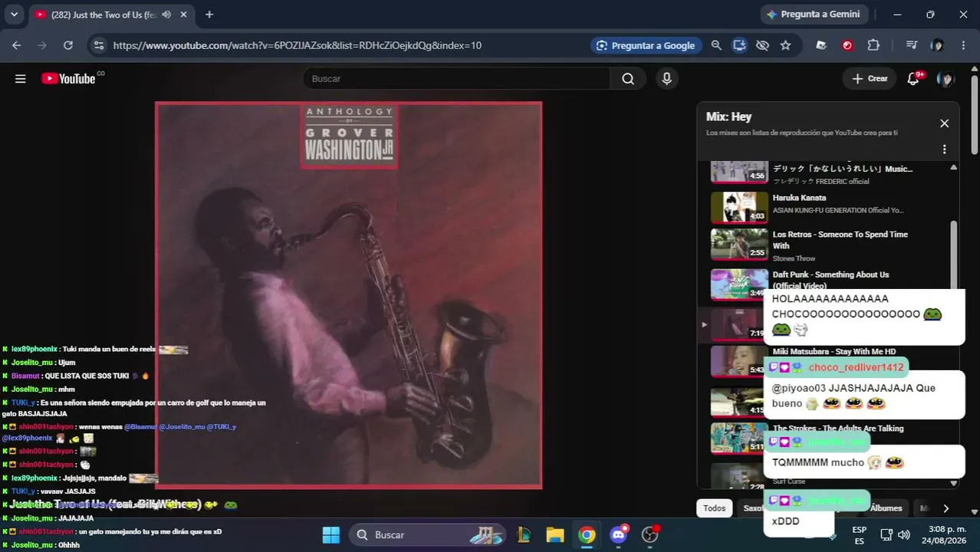Focus the YouTube Buscar search field
Image resolution: width=980 pixels, height=552 pixels.
pyautogui.click(x=456, y=79)
